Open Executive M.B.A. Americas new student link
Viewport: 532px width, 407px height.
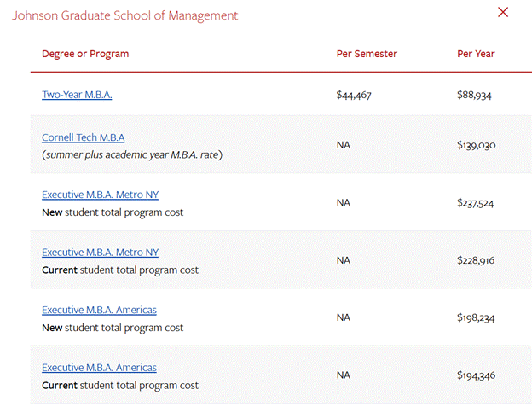99,310
